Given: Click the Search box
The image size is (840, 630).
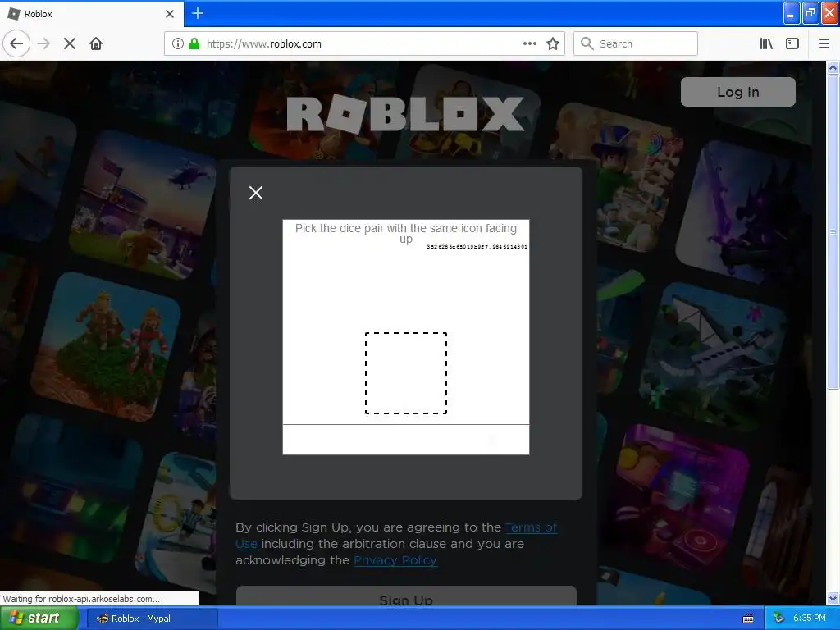Looking at the screenshot, I should [x=636, y=43].
